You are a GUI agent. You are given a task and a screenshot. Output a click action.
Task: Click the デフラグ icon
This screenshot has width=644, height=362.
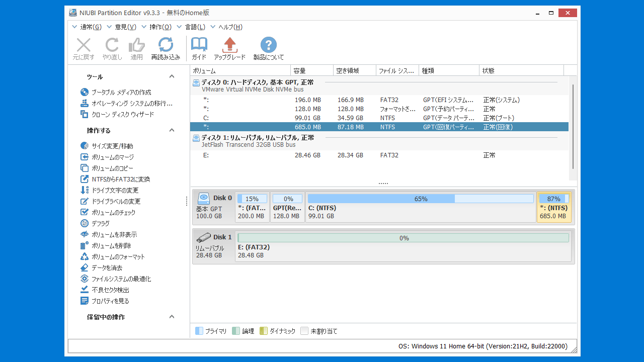85,223
